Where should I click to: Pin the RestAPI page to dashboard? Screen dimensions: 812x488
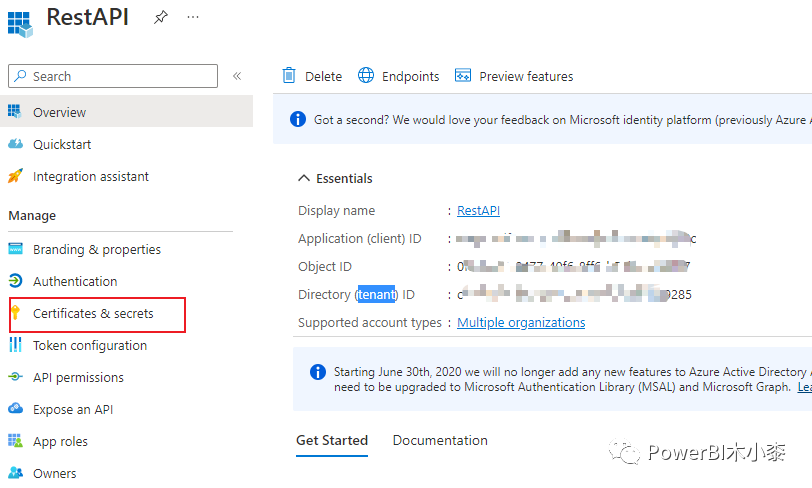click(161, 17)
